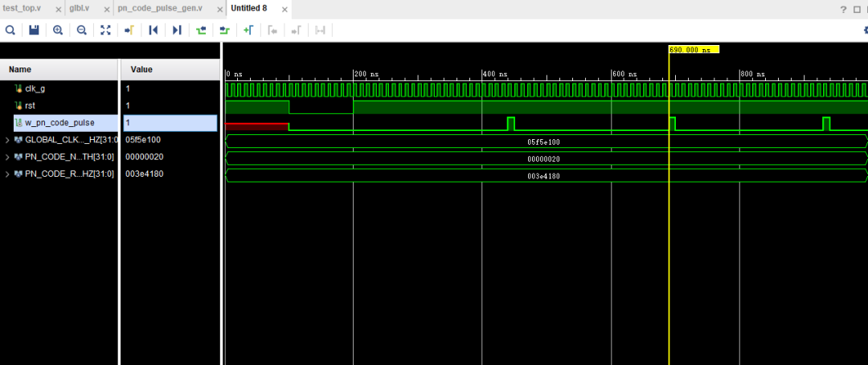Select the PN_CODE_N...TH[31:0] signal name
The height and width of the screenshot is (365, 868).
(x=69, y=157)
